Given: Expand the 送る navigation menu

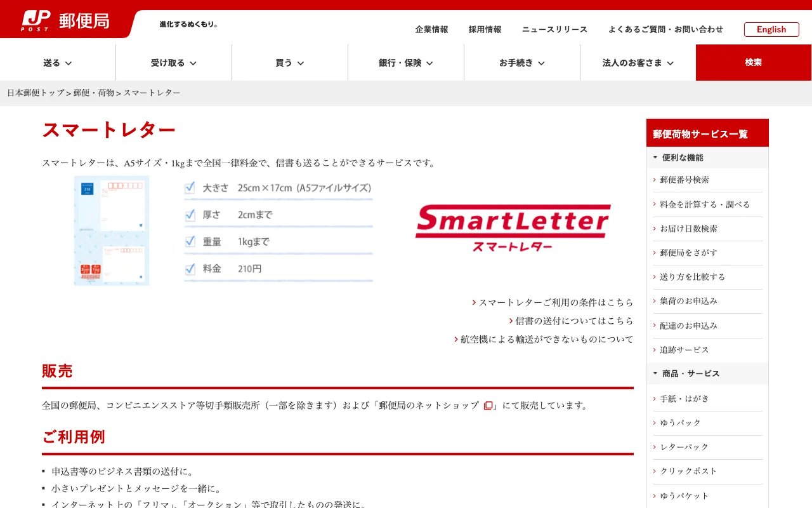Looking at the screenshot, I should [x=58, y=63].
